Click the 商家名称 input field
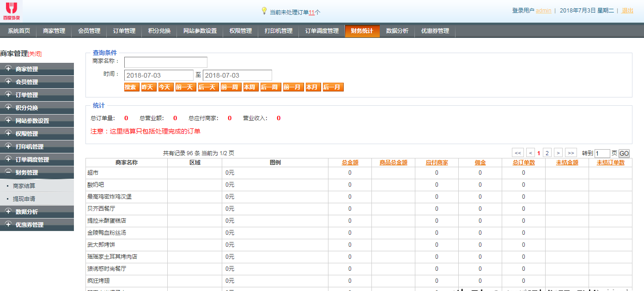The width and height of the screenshot is (644, 291). click(x=165, y=62)
